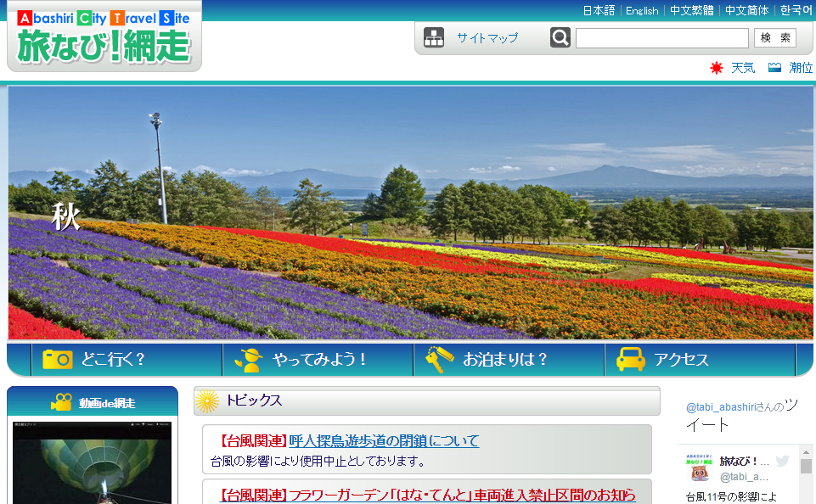Open the 潮位 tide link
Image resolution: width=816 pixels, height=504 pixels.
click(801, 68)
